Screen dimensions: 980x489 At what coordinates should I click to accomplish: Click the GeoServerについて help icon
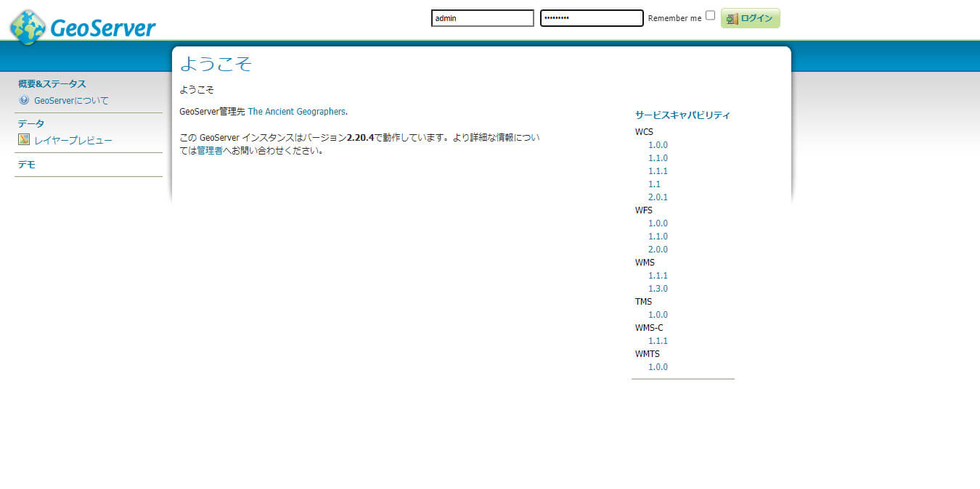click(x=24, y=100)
